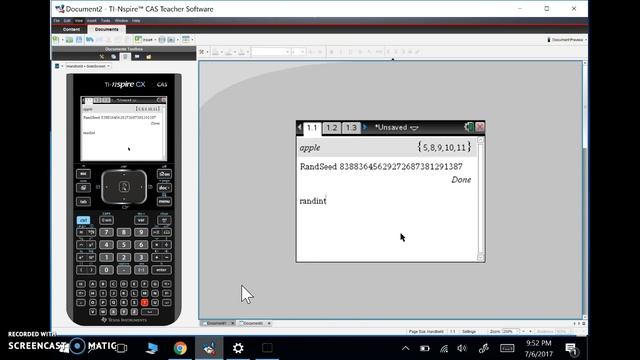The width and height of the screenshot is (640, 360).
Task: Open the Insert dropdown in toolbar
Action: (145, 40)
